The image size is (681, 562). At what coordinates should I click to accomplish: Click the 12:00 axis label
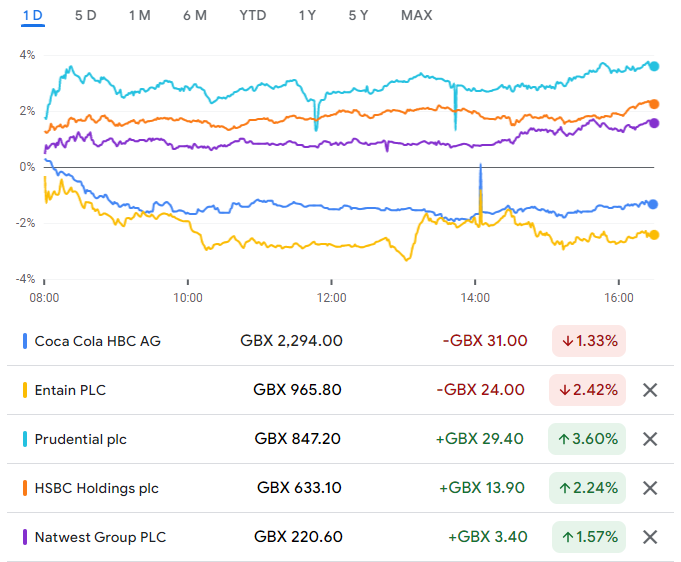(331, 298)
